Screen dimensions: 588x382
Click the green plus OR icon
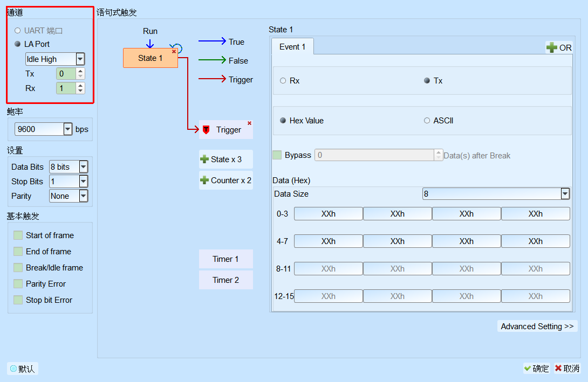pyautogui.click(x=552, y=47)
